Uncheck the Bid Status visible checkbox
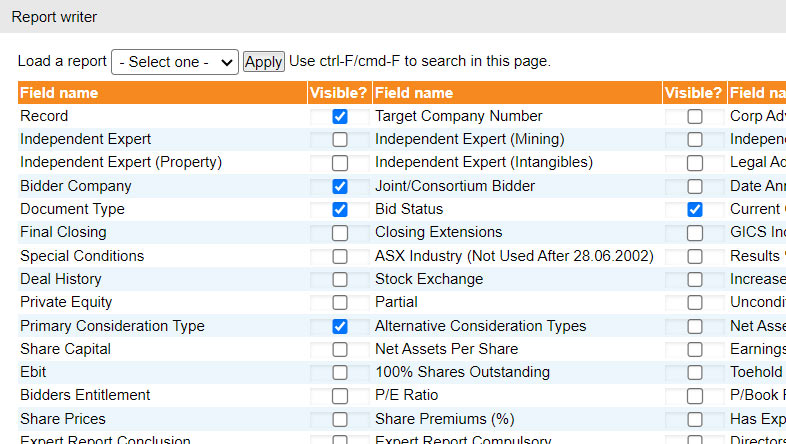 click(x=695, y=210)
